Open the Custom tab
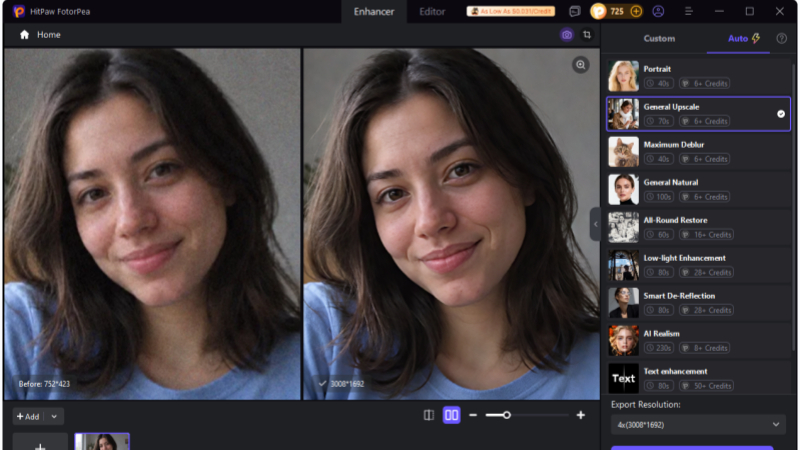Image resolution: width=800 pixels, height=450 pixels. (x=659, y=38)
